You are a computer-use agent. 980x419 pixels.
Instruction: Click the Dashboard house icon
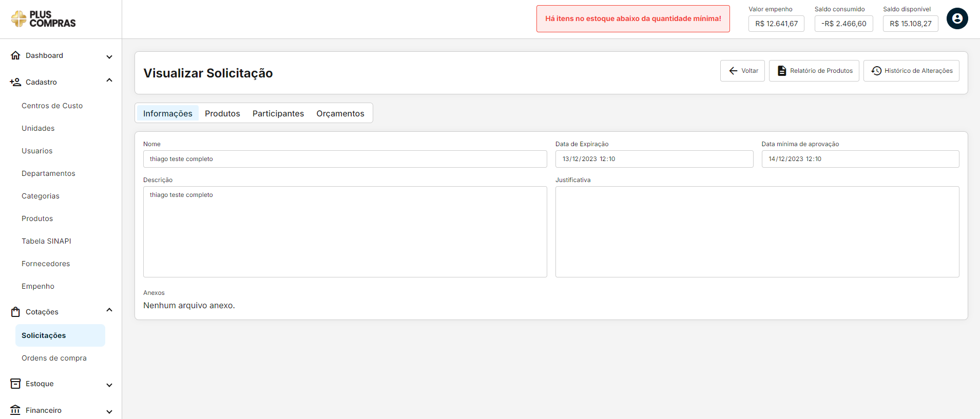(x=15, y=55)
